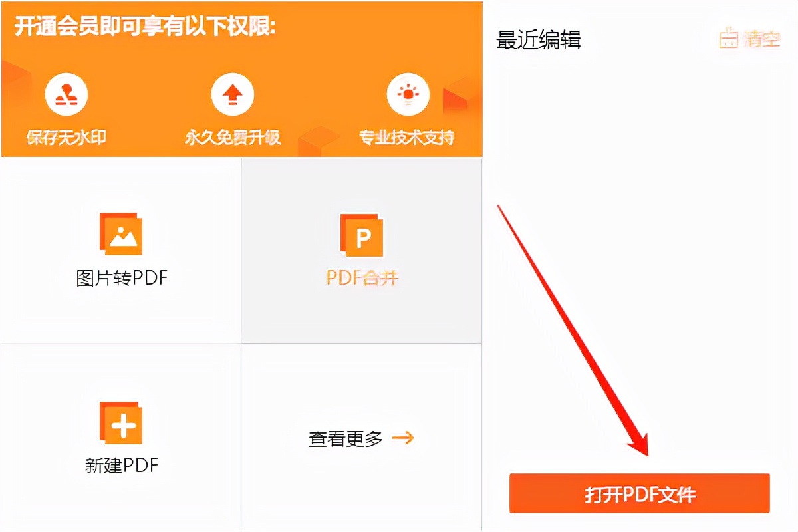Select the PDF合并 icon with letter P
Viewport: 798px width, 532px height.
362,235
